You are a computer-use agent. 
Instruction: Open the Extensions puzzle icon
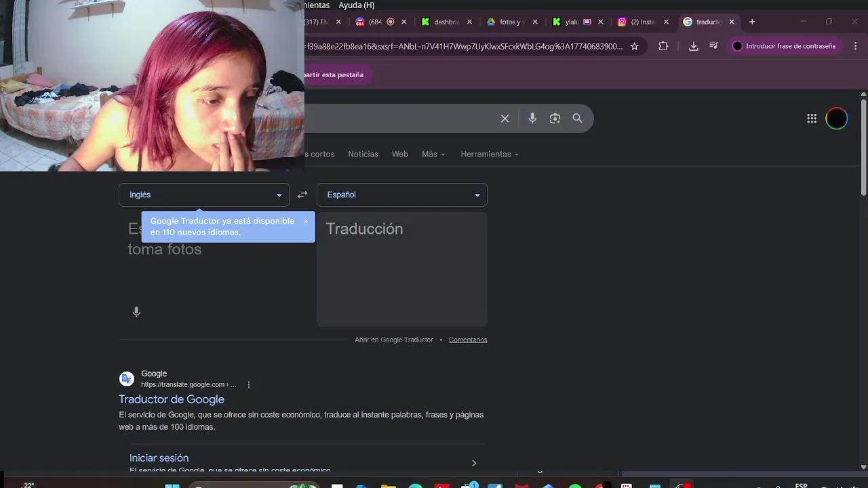coord(663,46)
